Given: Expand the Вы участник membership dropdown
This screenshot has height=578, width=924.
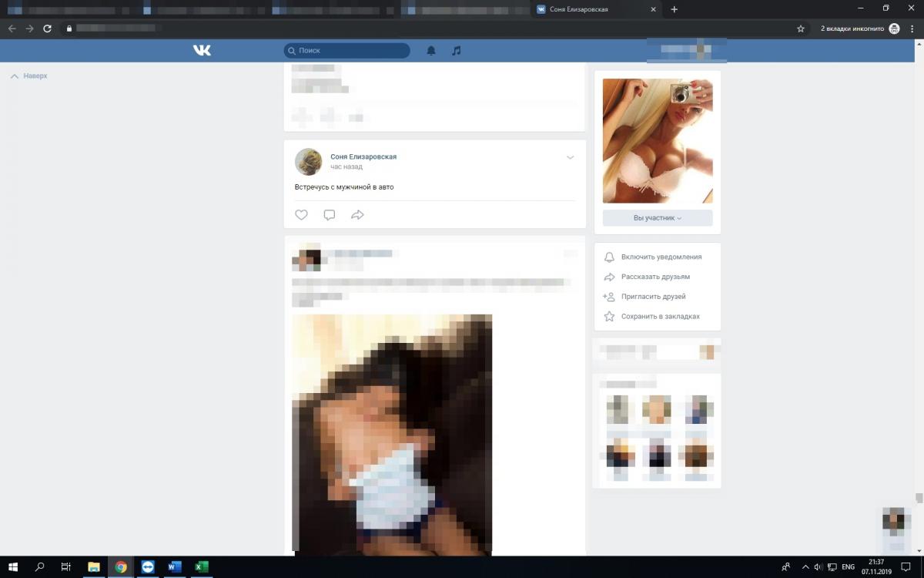Looking at the screenshot, I should coord(658,218).
